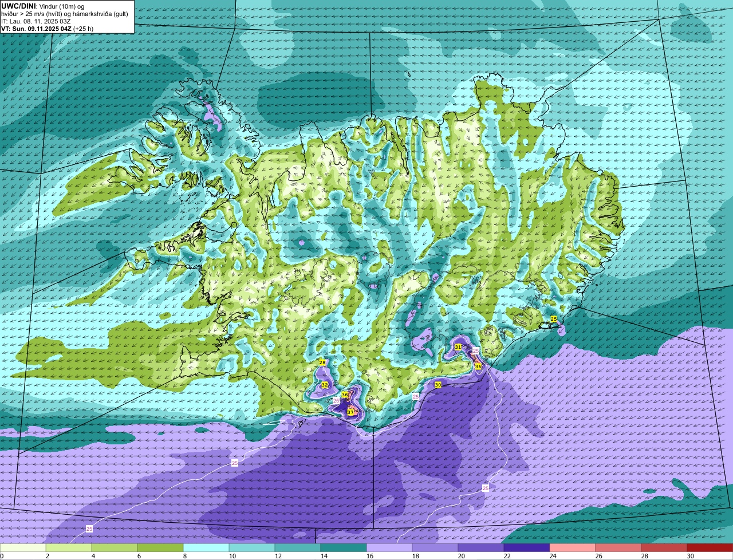
Task: Click the legend tick label 18
Action: 415,556
